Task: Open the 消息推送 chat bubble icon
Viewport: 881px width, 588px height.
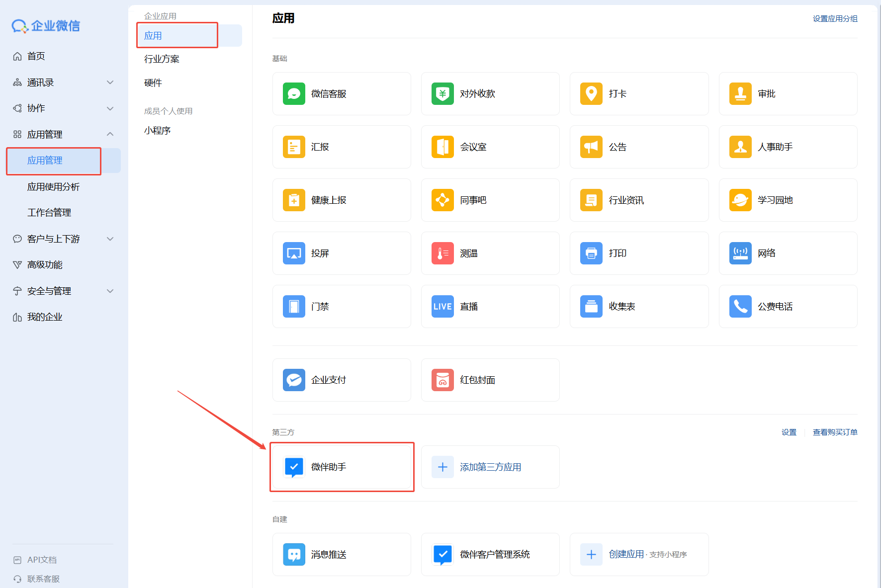Action: pos(294,554)
